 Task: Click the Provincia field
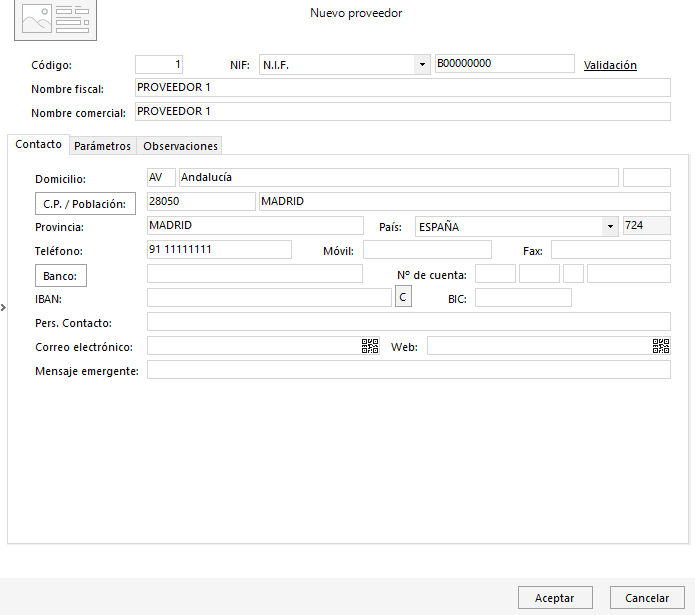pos(255,225)
